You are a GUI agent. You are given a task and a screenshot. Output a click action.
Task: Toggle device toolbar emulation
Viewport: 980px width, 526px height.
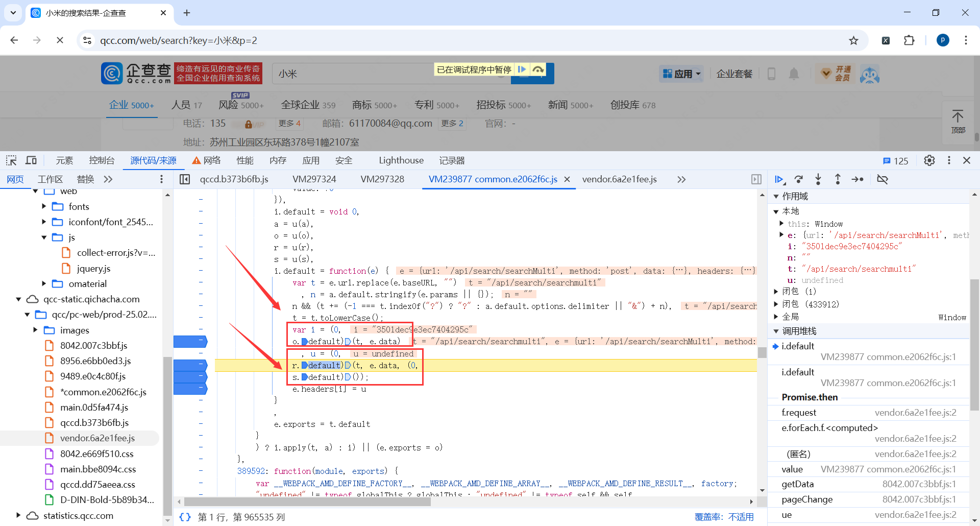click(x=31, y=160)
